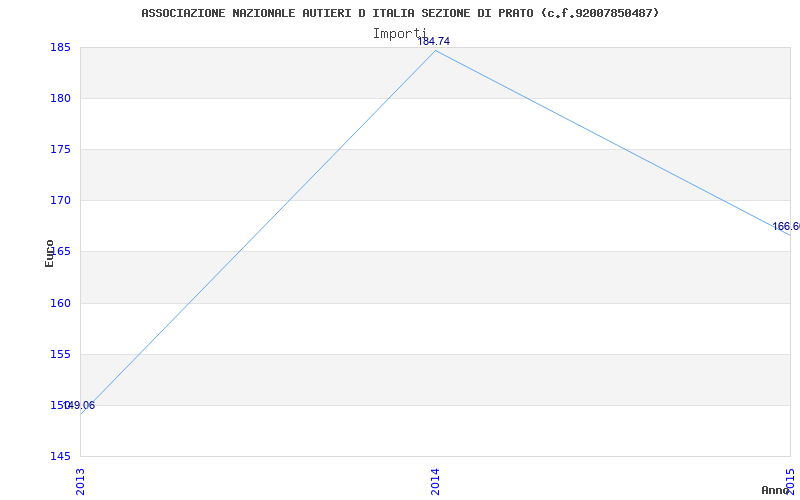Click the Importi subtitle

399,34
